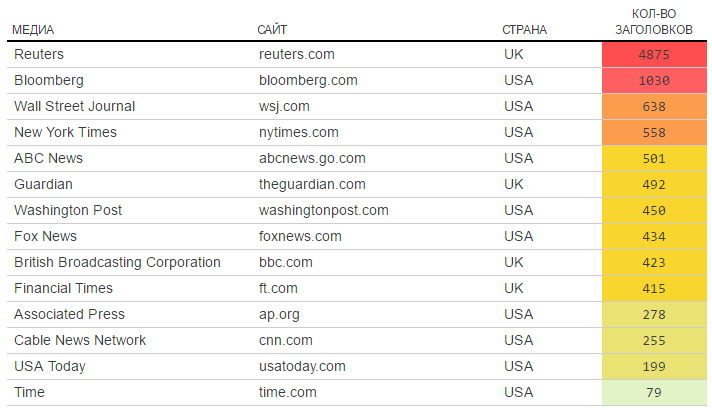Open abcnews.go.com site entry

[312, 158]
